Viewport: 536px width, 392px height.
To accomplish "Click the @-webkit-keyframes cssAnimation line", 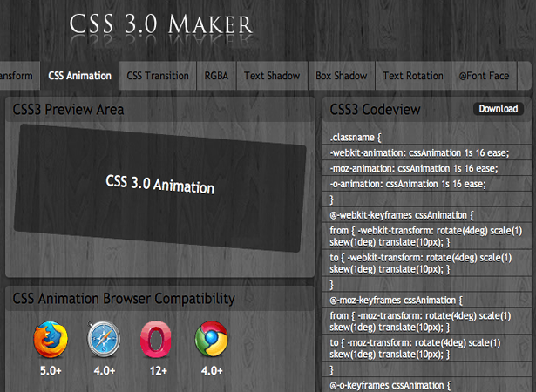I will [427, 215].
